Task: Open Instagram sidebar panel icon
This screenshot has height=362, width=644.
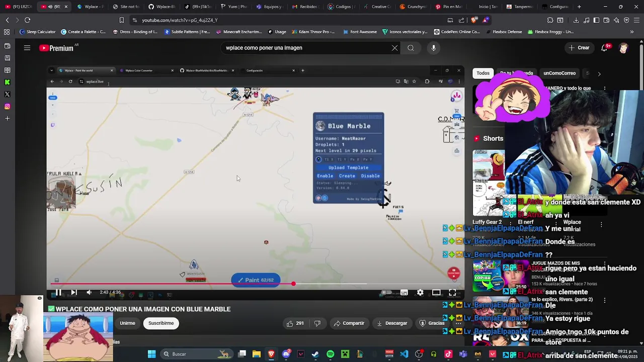Action: pyautogui.click(x=7, y=106)
